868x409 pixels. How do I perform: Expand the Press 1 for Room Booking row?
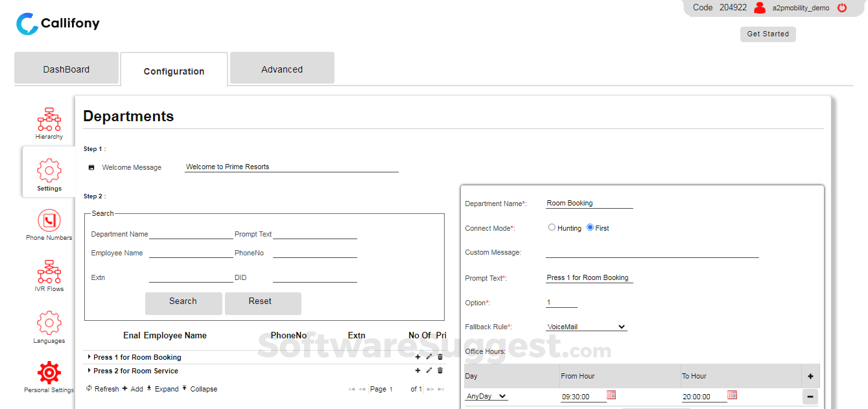coord(89,357)
